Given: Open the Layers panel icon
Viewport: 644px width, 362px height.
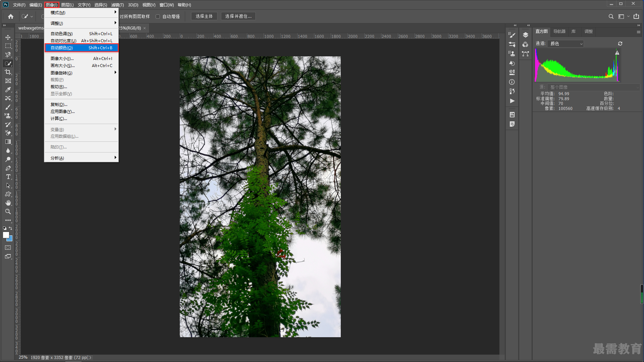Looking at the screenshot, I should pyautogui.click(x=525, y=35).
